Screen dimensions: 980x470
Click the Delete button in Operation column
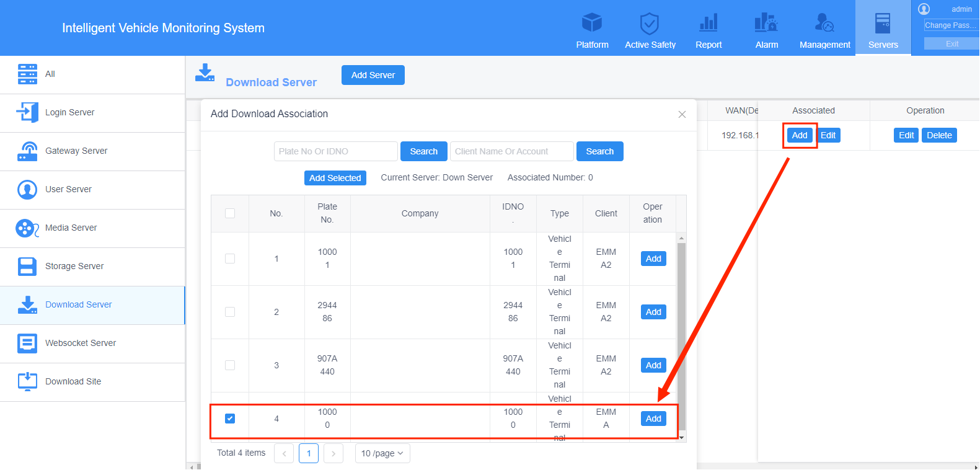coord(939,135)
